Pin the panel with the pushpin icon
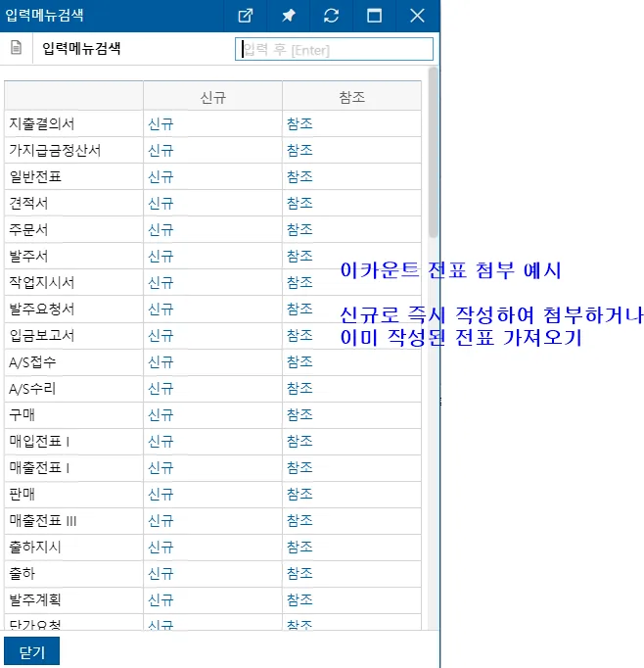This screenshot has height=668, width=644. point(289,16)
